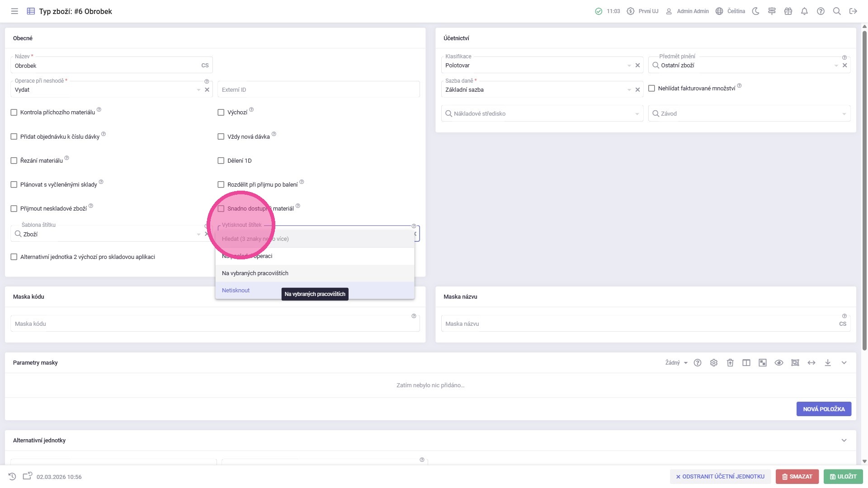Open the notifications bell

[x=804, y=11]
